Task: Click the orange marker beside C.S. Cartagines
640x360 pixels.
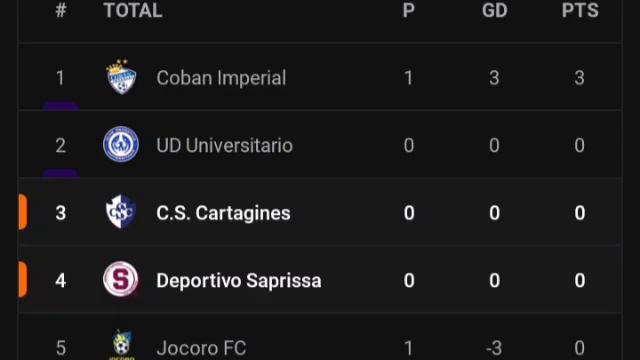Action: point(23,212)
